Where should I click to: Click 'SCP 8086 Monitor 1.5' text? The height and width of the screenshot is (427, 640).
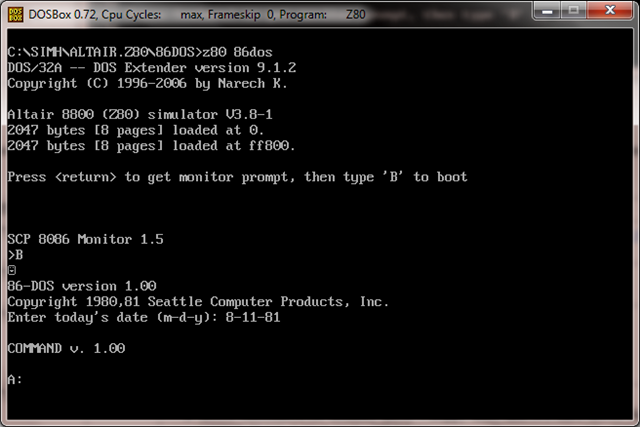coord(85,239)
